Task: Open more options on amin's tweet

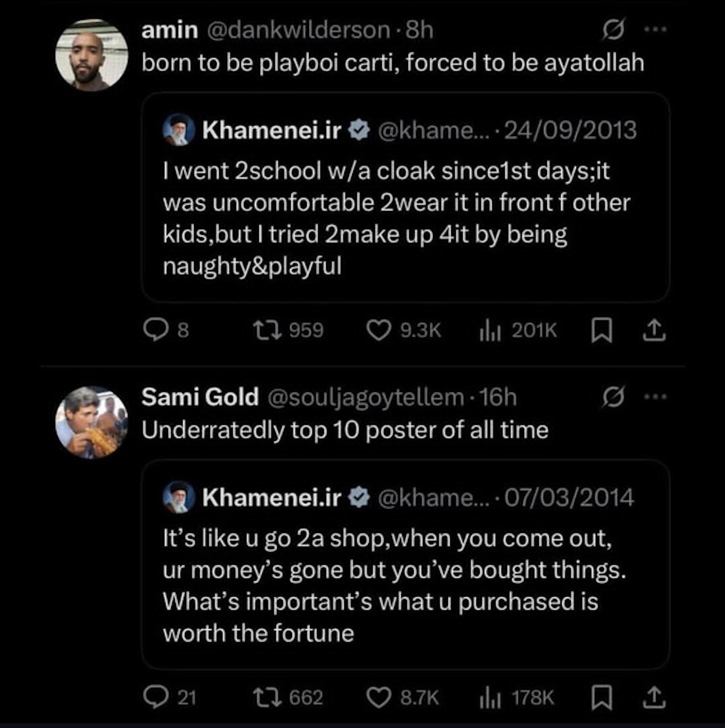Action: pyautogui.click(x=656, y=29)
